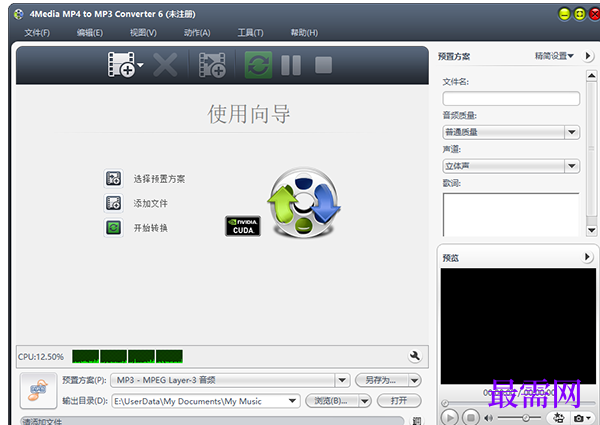Viewport: 600px width, 425px height.
Task: Click the 添加文件 wizard icon
Action: [114, 203]
